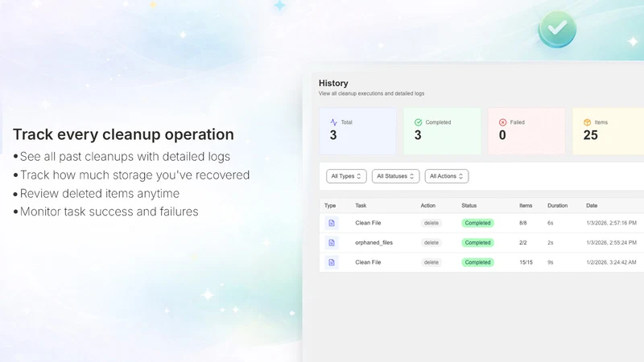Click the delete tag in the 8/8 row
This screenshot has width=644, height=362.
(431, 223)
